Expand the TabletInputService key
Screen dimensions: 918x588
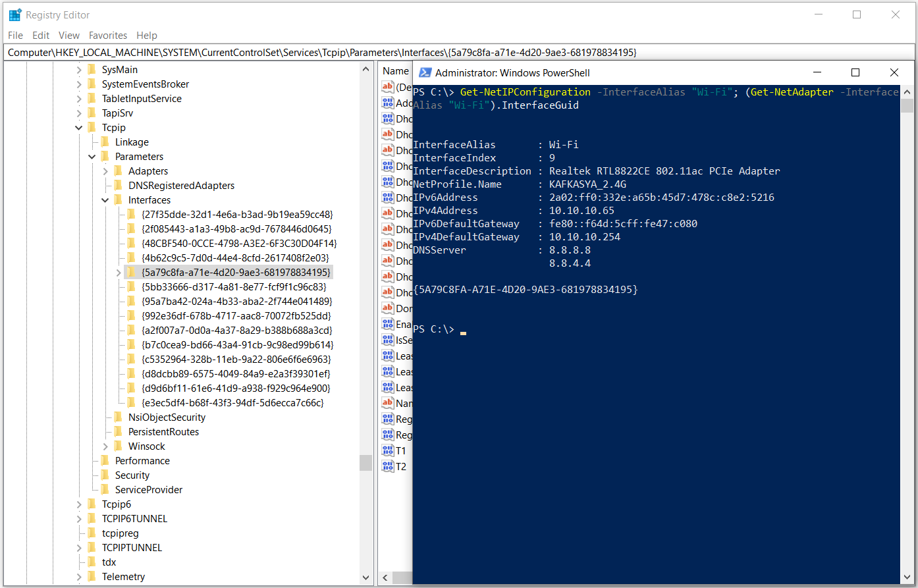click(79, 99)
